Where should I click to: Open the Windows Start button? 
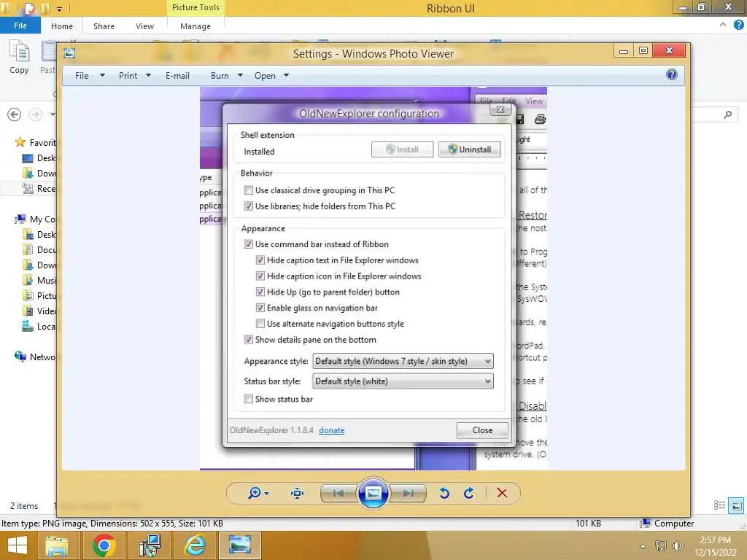pyautogui.click(x=18, y=545)
